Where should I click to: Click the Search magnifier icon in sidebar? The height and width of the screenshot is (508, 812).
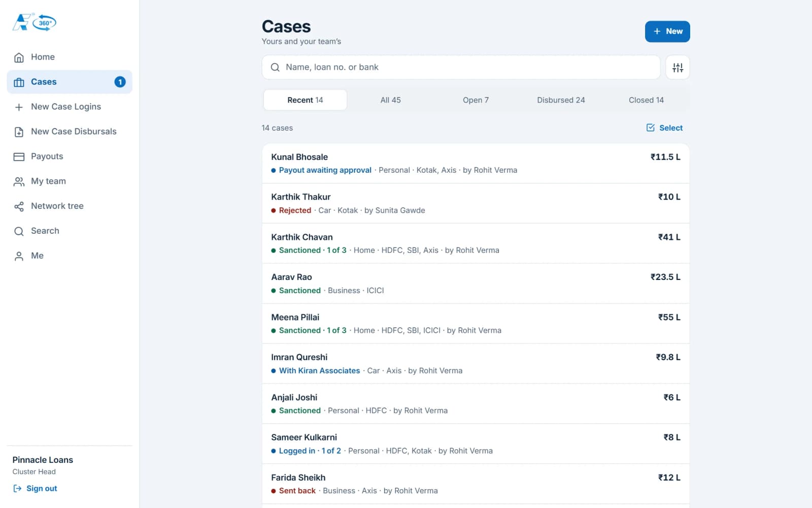[19, 232]
